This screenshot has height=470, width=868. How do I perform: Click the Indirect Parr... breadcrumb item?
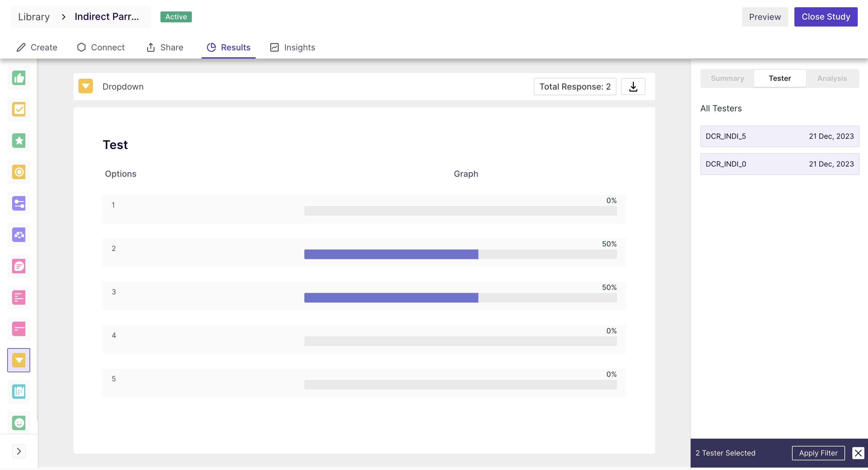click(x=106, y=17)
